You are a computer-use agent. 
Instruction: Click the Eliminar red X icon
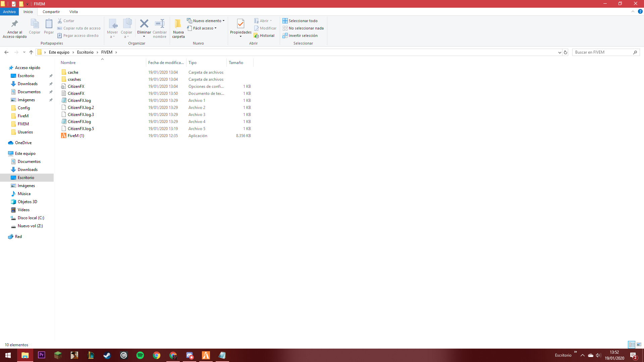coord(144,23)
